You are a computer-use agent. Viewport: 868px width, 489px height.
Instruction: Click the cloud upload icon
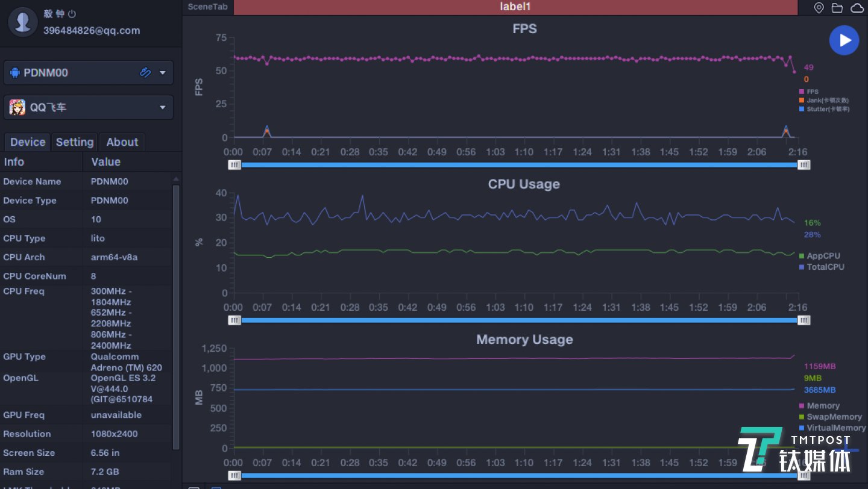pos(856,8)
